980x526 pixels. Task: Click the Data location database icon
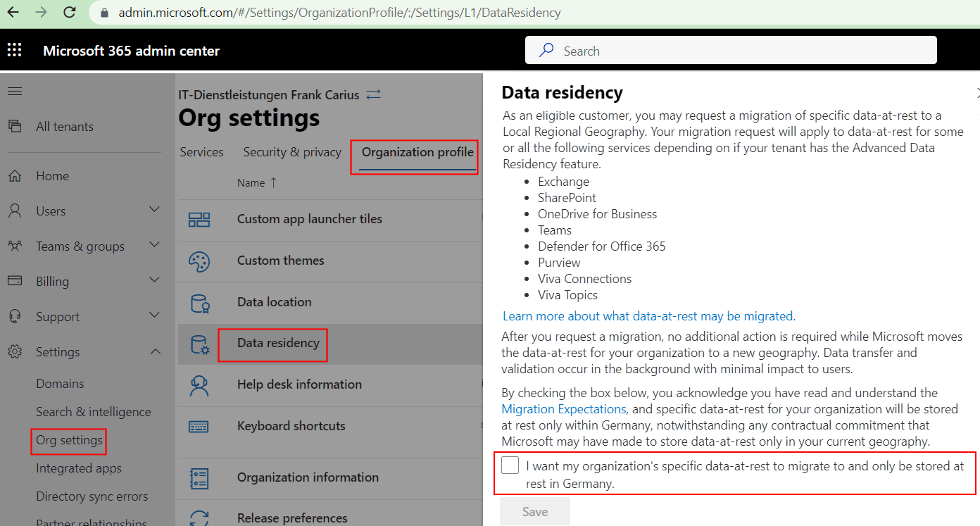click(x=201, y=303)
